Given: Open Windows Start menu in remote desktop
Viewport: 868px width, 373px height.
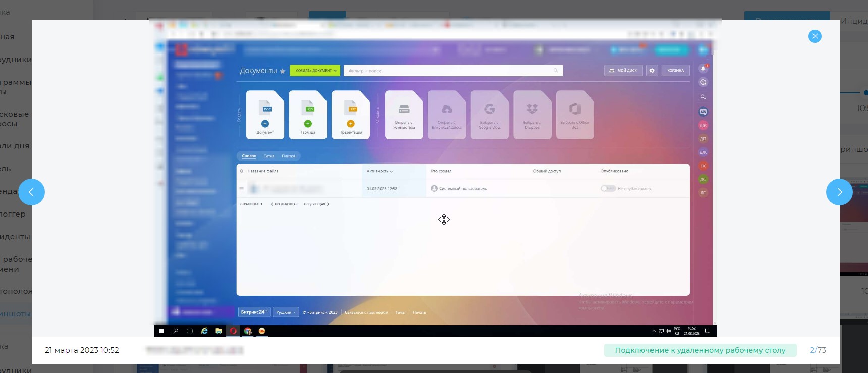Looking at the screenshot, I should [x=161, y=331].
